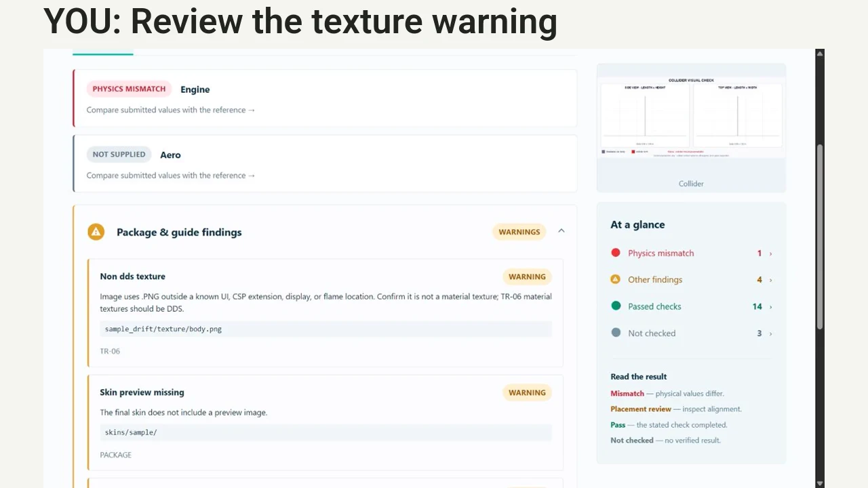Image resolution: width=868 pixels, height=488 pixels.
Task: Click the page scrollbar thumb
Action: click(820, 237)
